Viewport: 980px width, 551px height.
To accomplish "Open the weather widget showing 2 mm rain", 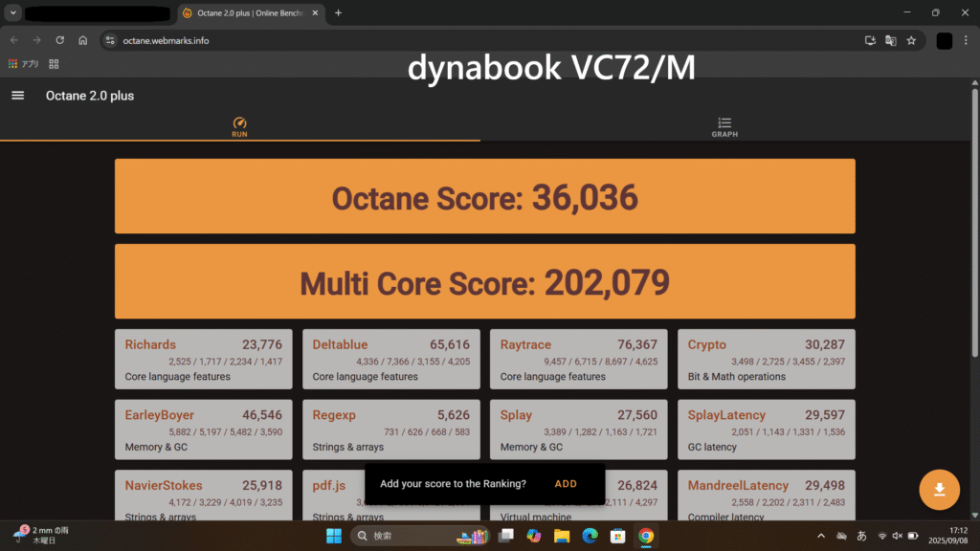I will point(41,536).
